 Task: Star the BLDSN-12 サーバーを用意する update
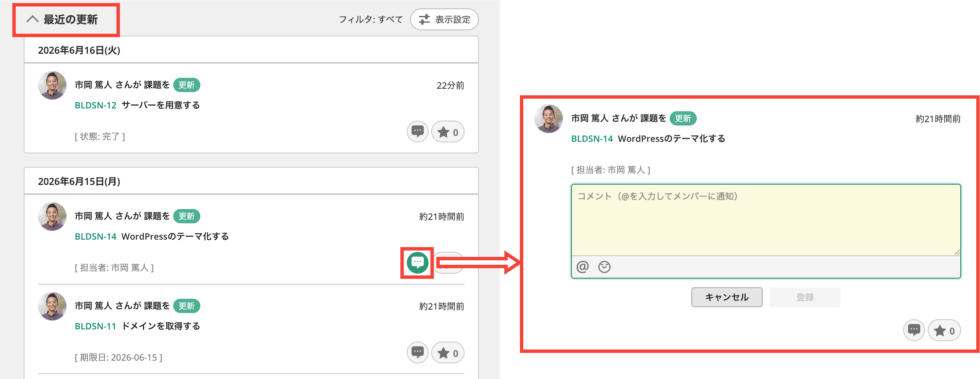click(448, 132)
